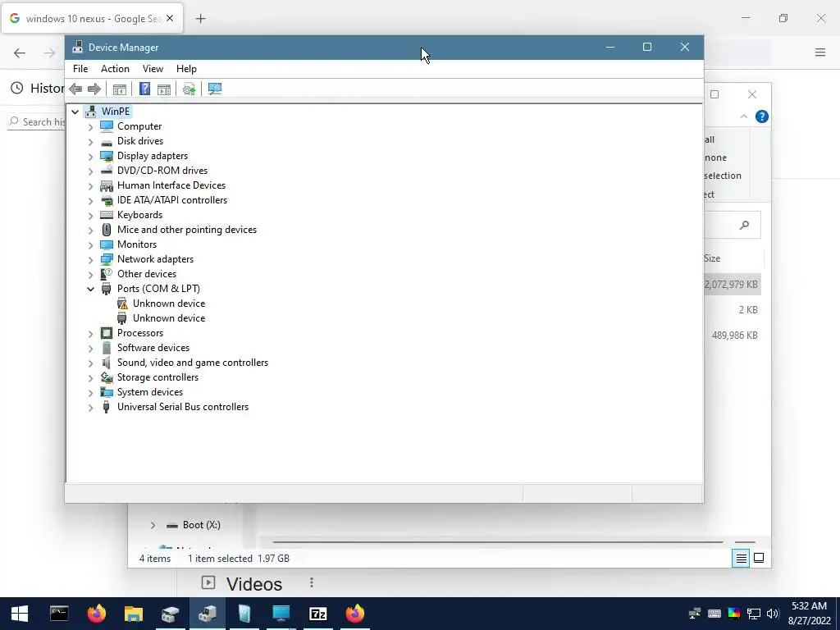The width and height of the screenshot is (840, 630).
Task: Click the Monitors category icon
Action: (107, 244)
